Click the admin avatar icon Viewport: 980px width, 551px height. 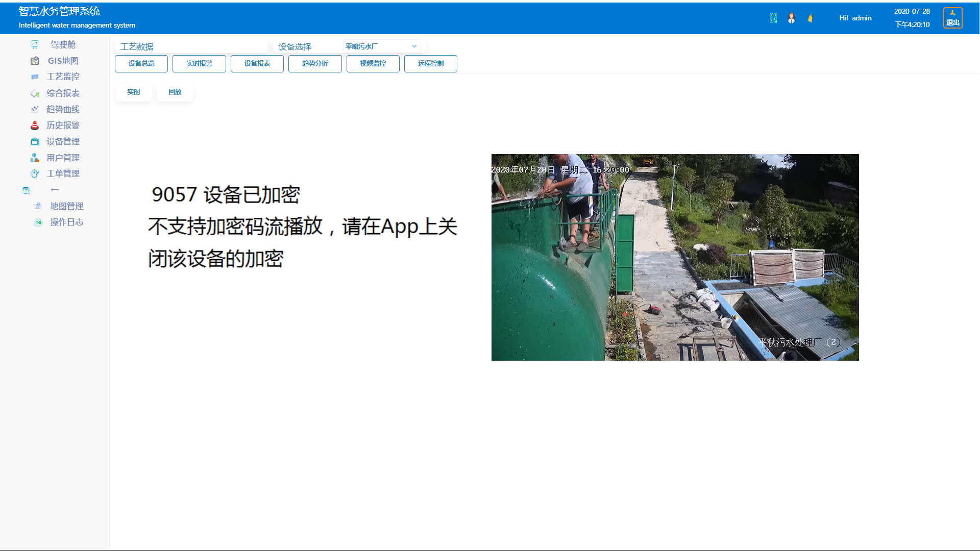pyautogui.click(x=791, y=18)
